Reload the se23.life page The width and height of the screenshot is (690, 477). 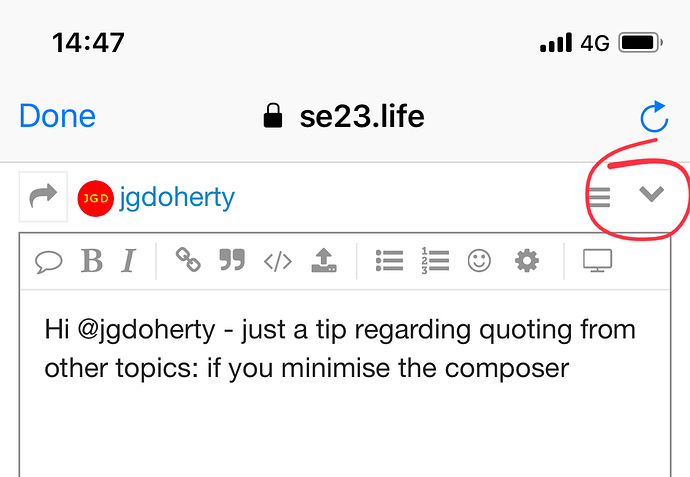pyautogui.click(x=654, y=117)
